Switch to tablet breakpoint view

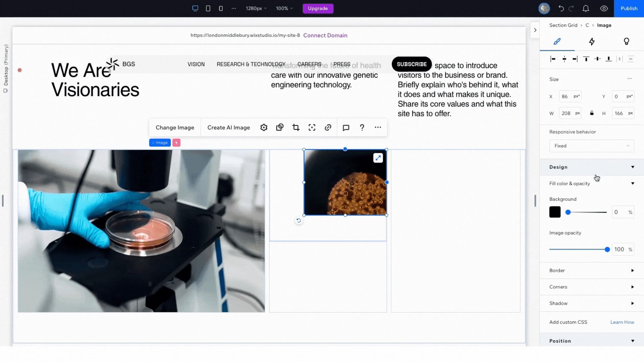208,8
